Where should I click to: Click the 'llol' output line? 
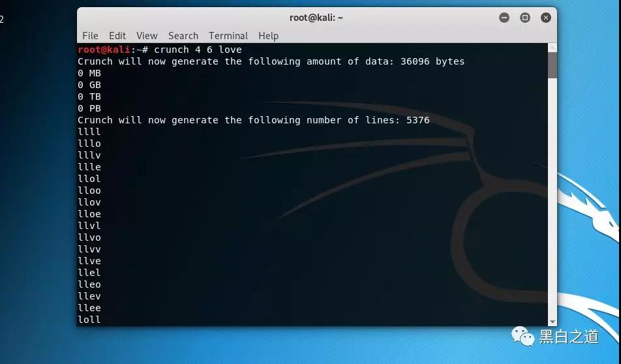(89, 179)
